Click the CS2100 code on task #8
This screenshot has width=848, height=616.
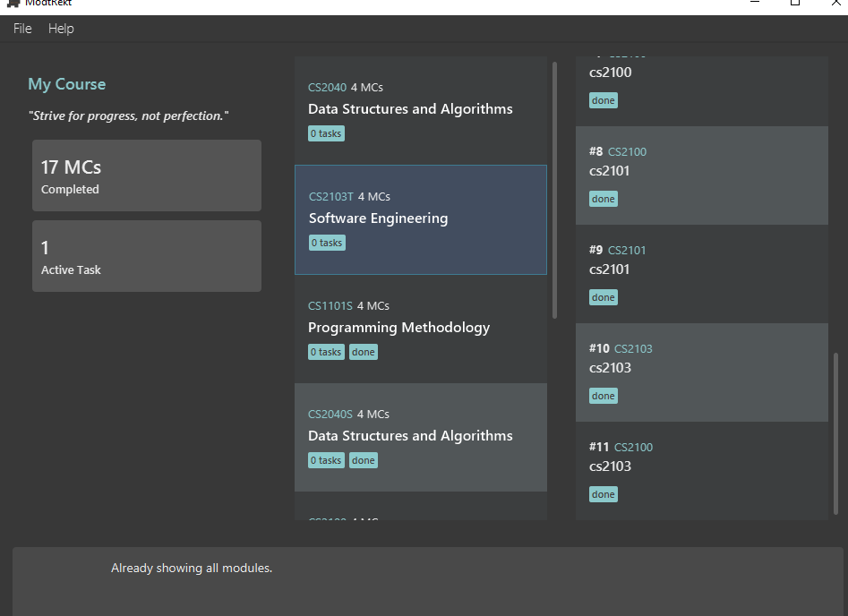pyautogui.click(x=627, y=152)
